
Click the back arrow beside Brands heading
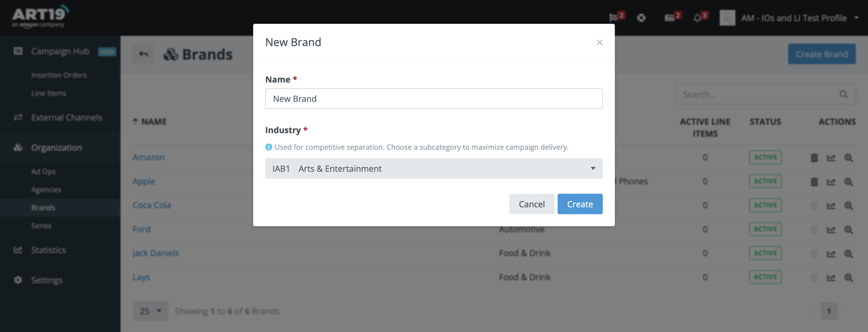(143, 54)
